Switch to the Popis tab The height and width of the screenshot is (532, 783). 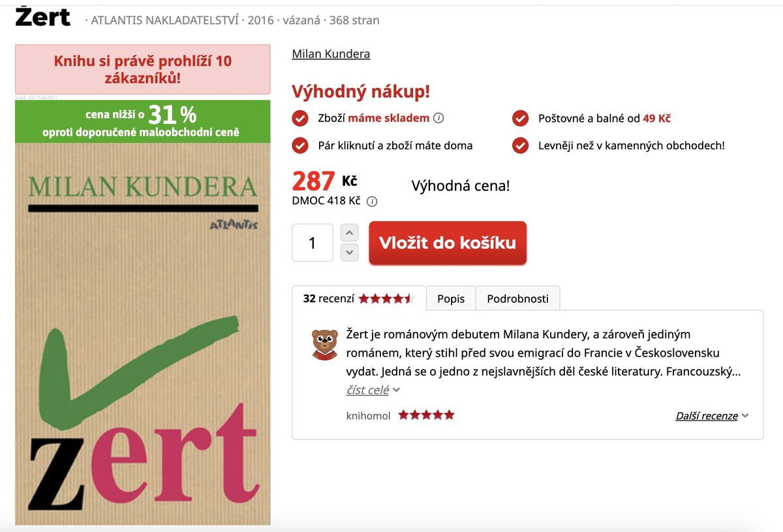pyautogui.click(x=451, y=299)
